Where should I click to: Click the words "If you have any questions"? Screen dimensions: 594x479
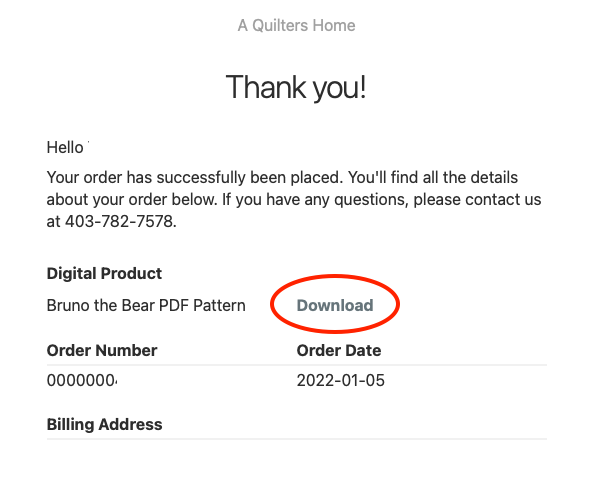click(315, 199)
